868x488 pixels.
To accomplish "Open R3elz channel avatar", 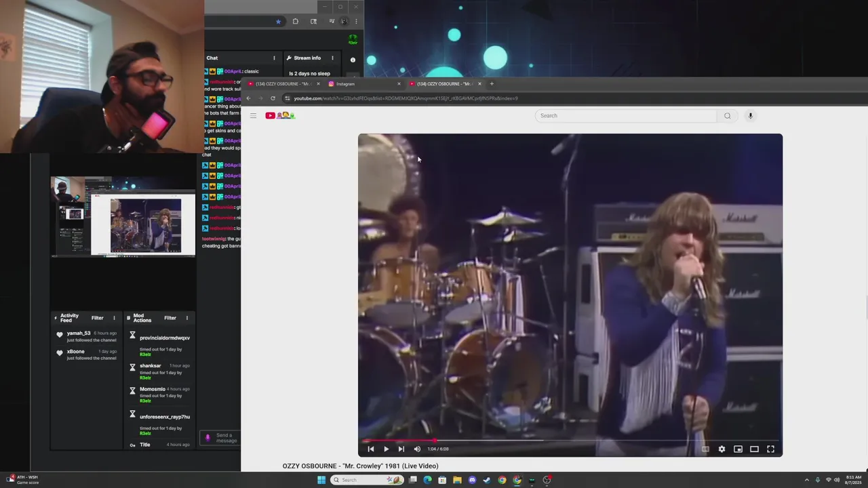I will point(353,40).
